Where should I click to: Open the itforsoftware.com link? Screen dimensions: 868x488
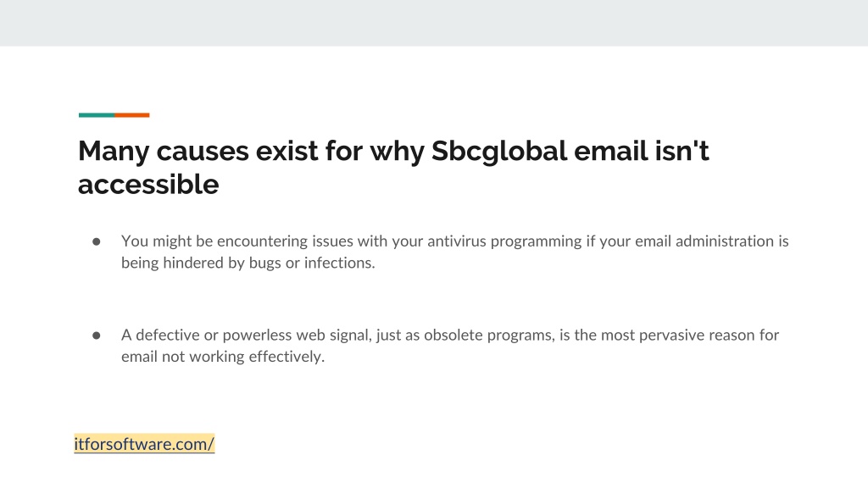(144, 444)
